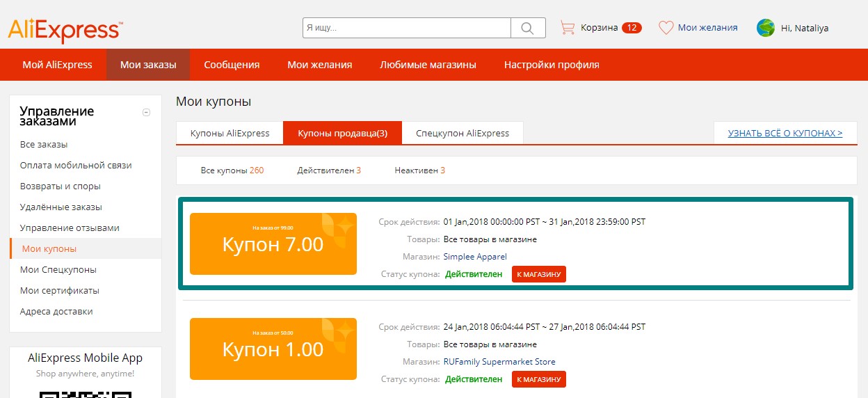Open Сообщения menu item
Image resolution: width=868 pixels, height=398 pixels.
click(x=232, y=65)
